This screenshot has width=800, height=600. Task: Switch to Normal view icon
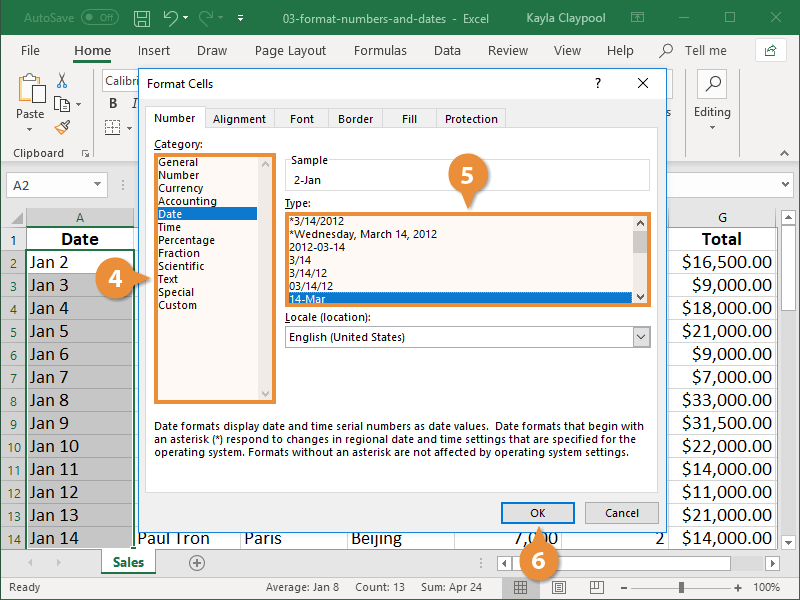click(520, 587)
